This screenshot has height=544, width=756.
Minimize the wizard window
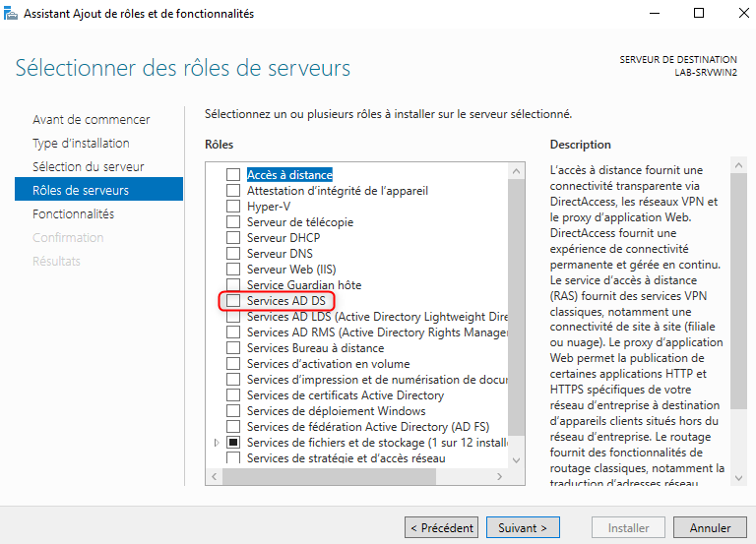coord(655,14)
